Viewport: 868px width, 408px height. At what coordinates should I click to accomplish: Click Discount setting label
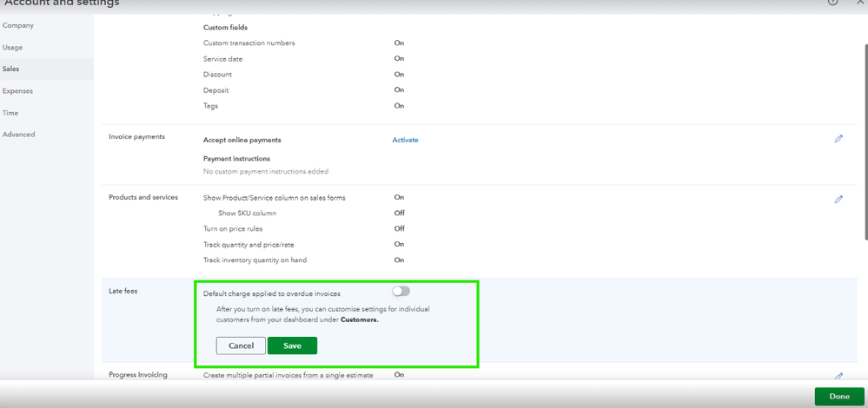coord(217,74)
